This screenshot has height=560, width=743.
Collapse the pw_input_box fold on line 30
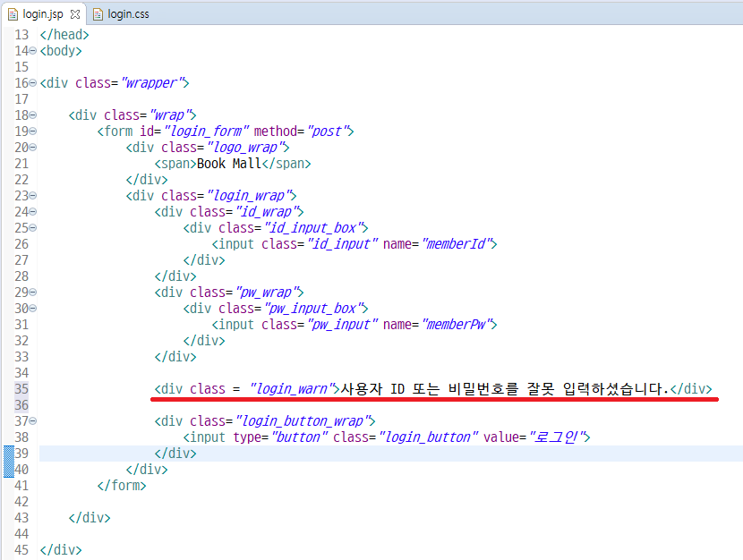click(32, 308)
